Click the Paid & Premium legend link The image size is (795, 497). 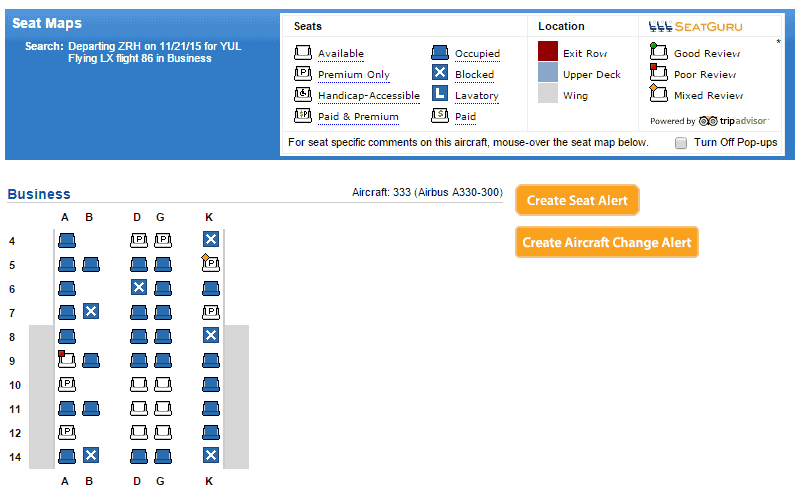(357, 117)
